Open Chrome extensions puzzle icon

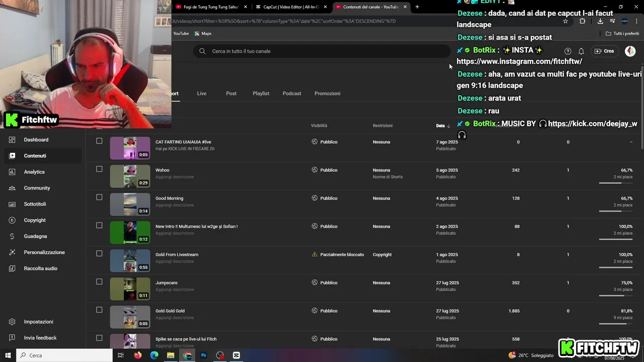(x=582, y=21)
